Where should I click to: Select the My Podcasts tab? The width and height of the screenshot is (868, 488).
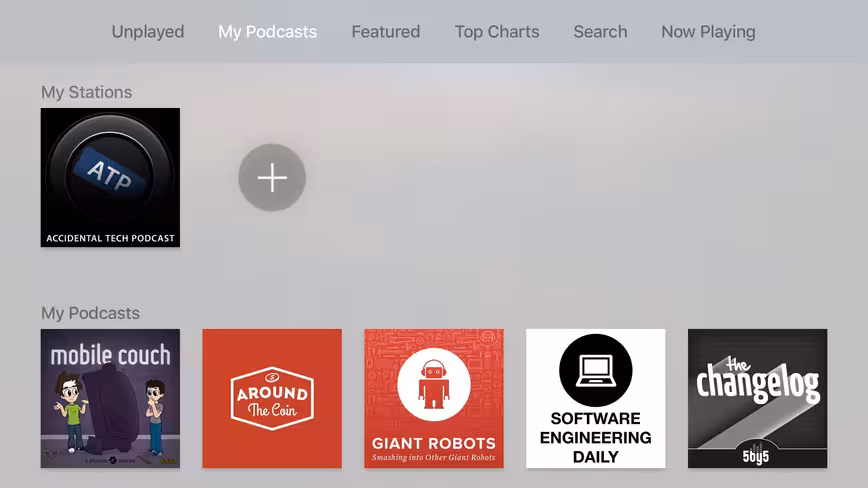click(x=267, y=32)
